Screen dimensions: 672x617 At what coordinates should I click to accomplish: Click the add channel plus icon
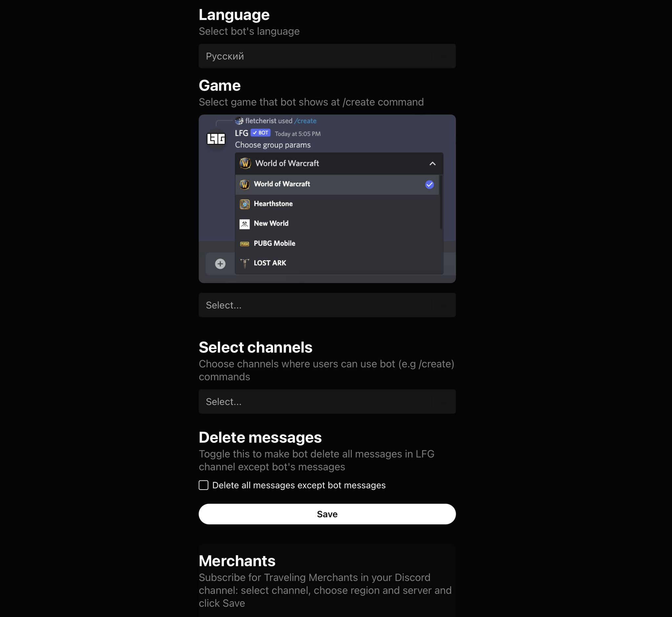(x=220, y=263)
